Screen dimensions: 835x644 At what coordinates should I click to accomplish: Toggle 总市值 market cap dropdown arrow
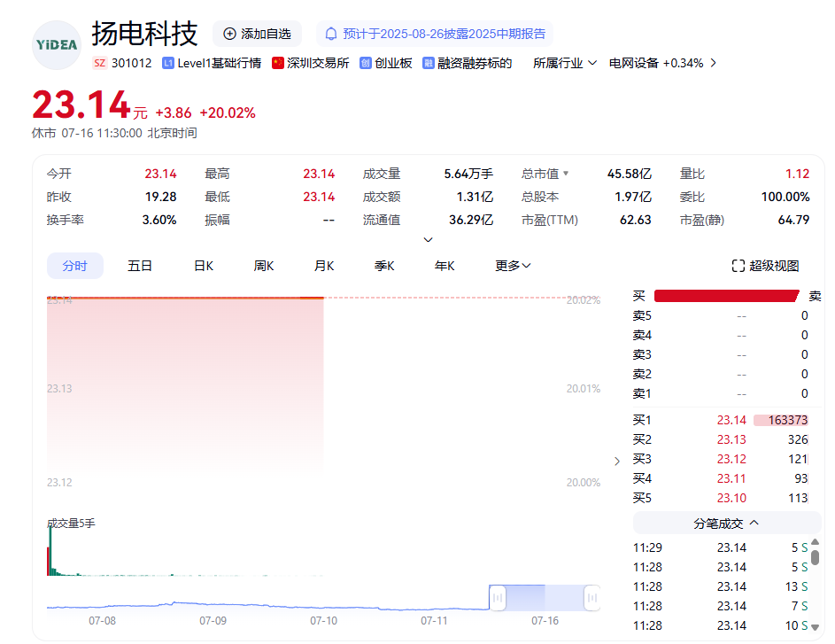(x=566, y=174)
